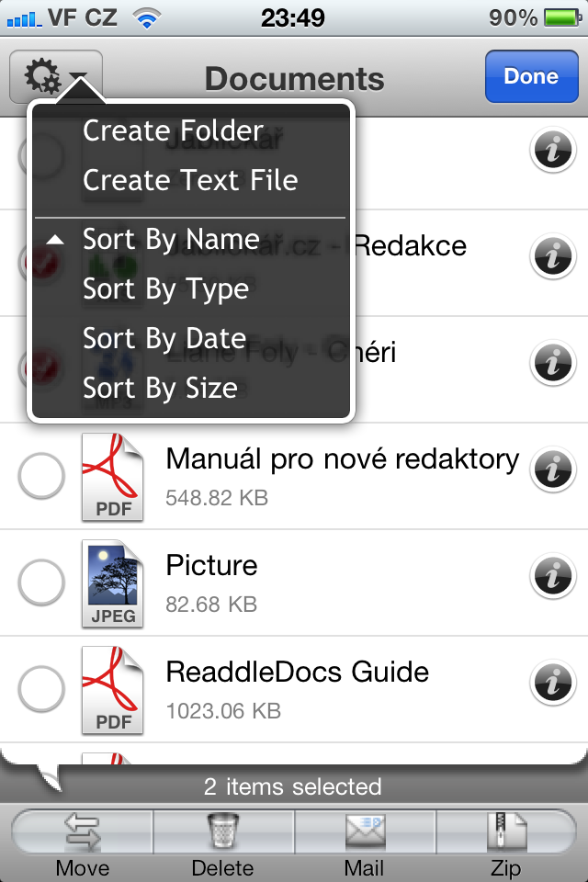The width and height of the screenshot is (588, 882).
Task: Tap the Done button
Action: tap(531, 76)
